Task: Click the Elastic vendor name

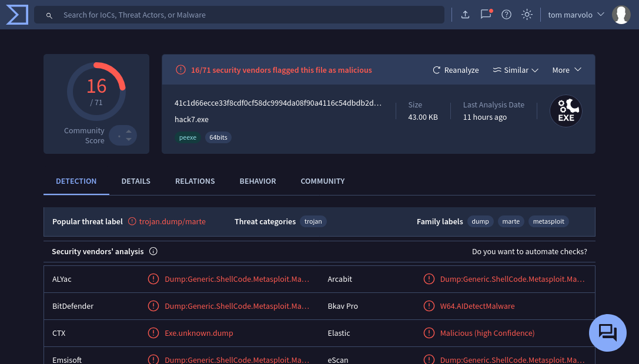Action: (339, 333)
